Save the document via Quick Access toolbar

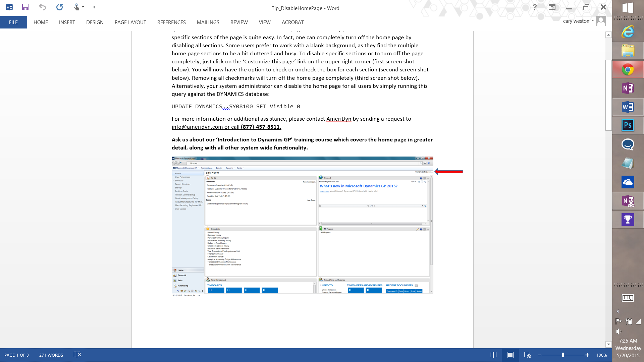pos(25,7)
